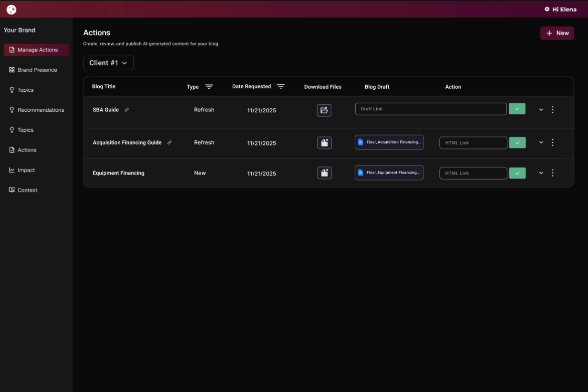
Task: Click the generate files icon for Acquisition Financing Guide
Action: click(x=324, y=143)
